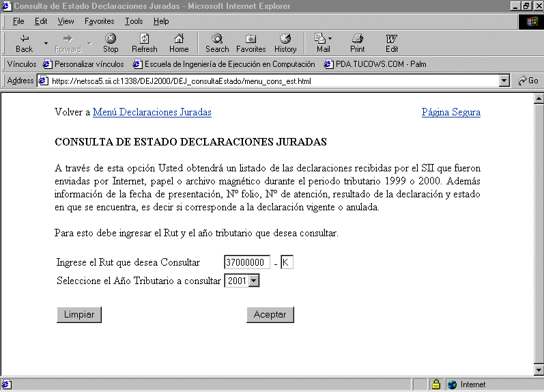Open the Help menu
Image resolution: width=544 pixels, height=392 pixels.
point(161,21)
